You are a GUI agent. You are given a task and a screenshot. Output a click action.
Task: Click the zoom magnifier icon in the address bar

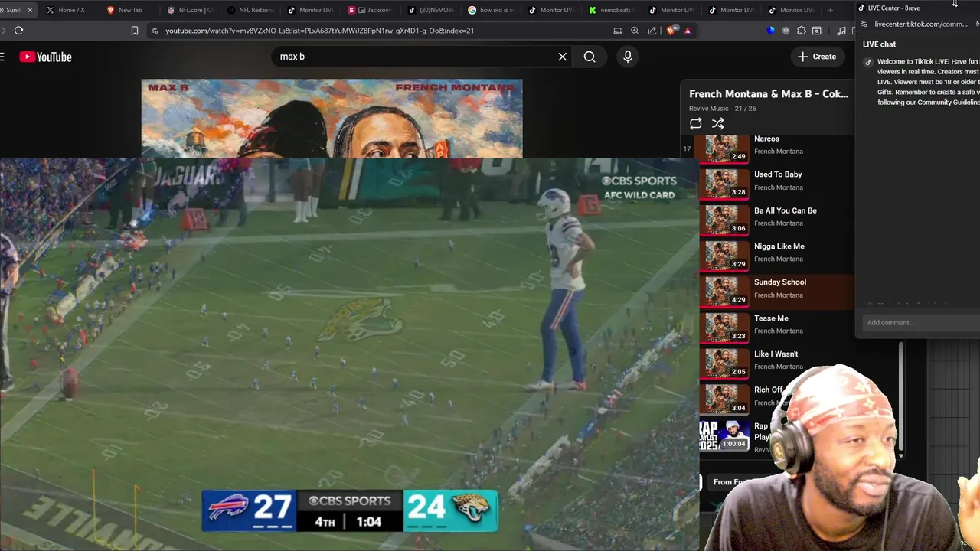[x=635, y=31]
